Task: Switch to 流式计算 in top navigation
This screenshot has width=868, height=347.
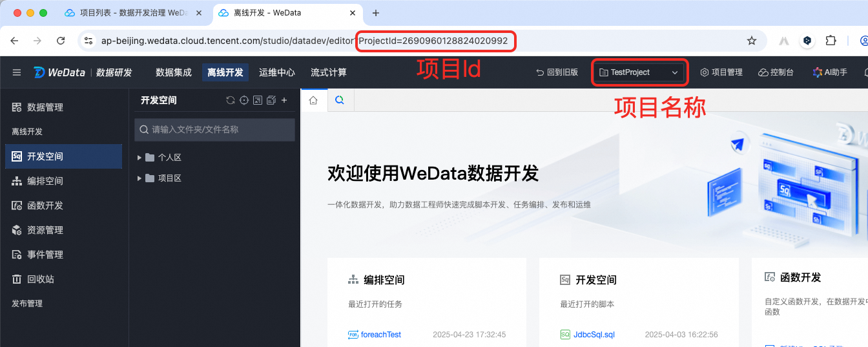Action: coord(329,72)
